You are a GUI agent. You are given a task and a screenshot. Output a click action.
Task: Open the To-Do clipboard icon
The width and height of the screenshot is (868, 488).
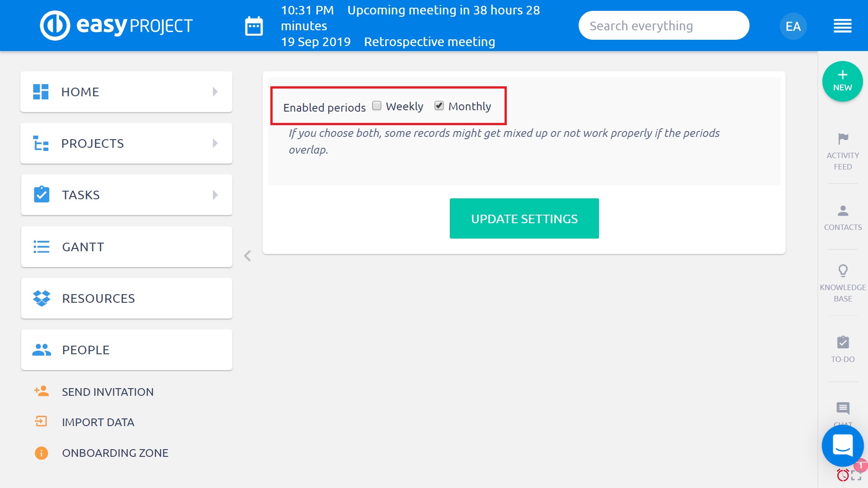pos(843,343)
